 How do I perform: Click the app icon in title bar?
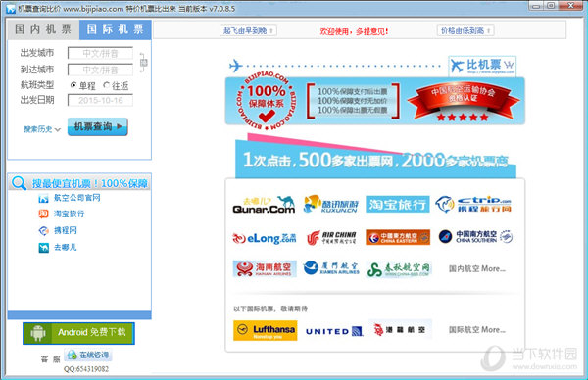point(11,9)
